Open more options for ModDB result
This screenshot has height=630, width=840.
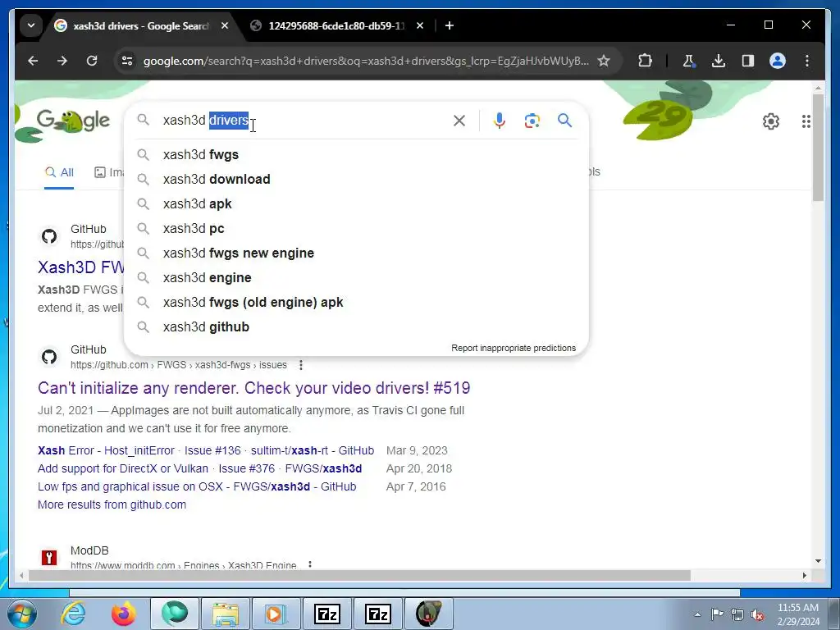(310, 565)
